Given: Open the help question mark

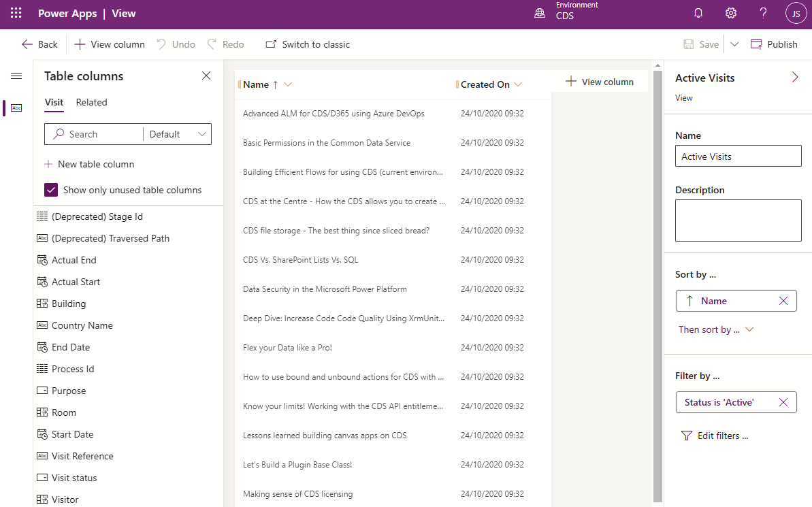Looking at the screenshot, I should [763, 14].
